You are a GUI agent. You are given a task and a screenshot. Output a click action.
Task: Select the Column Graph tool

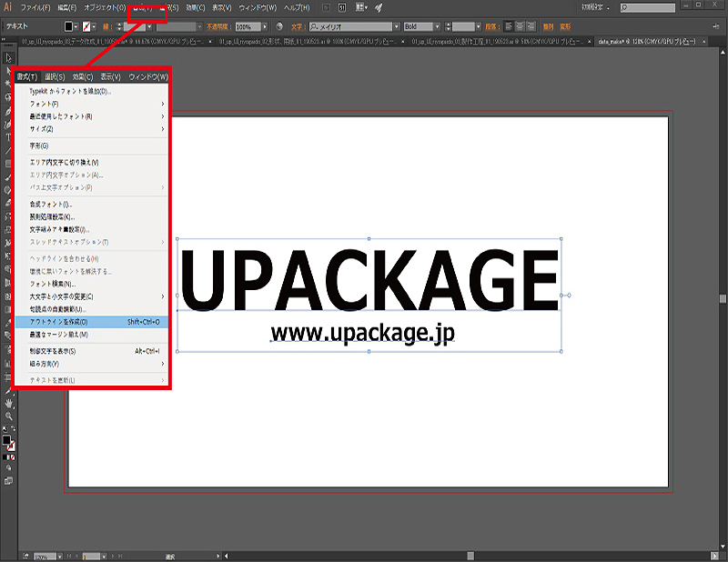pos(8,364)
